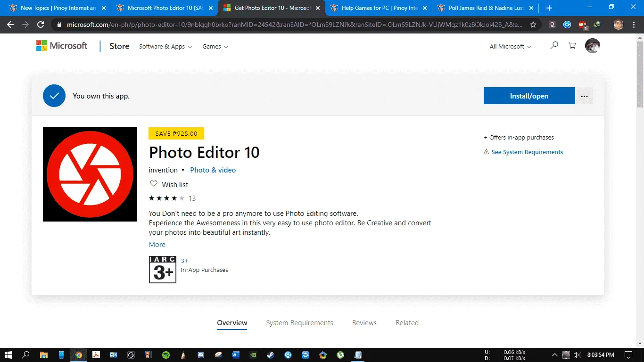Click the 3+ rating link
Image resolution: width=644 pixels, height=362 pixels.
point(184,261)
